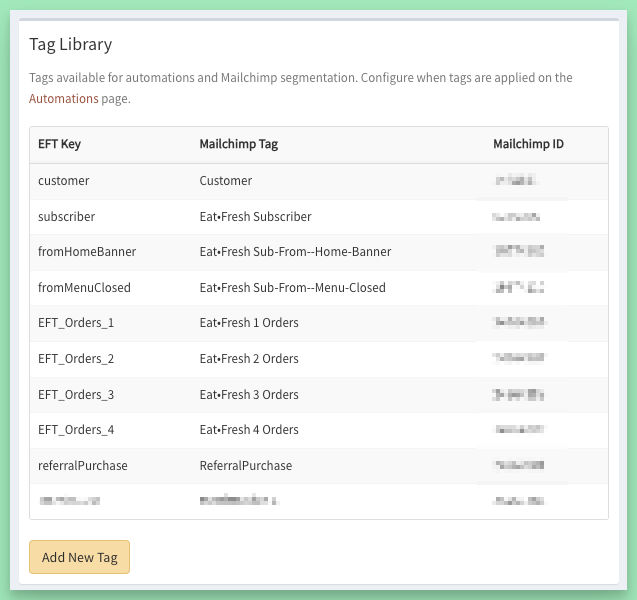Click the Eat•Fresh 1 Orders tag
This screenshot has width=637, height=600.
[x=249, y=323]
